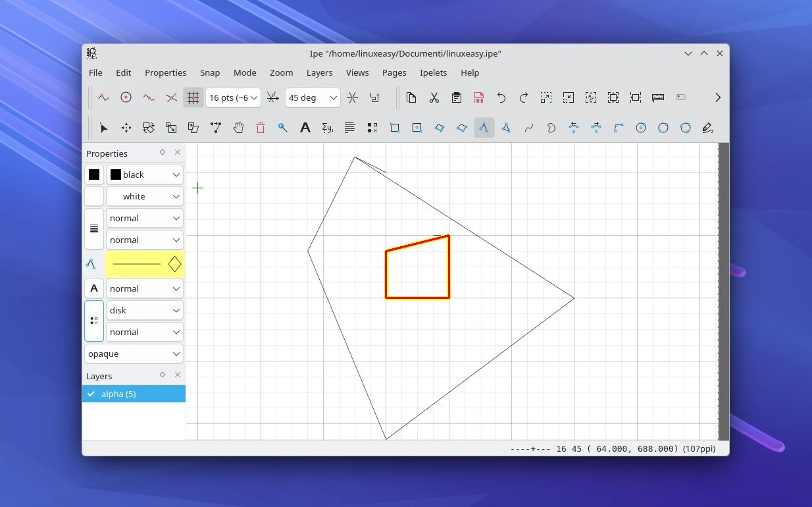Select the text label tool (A)
The height and width of the screenshot is (507, 812).
[305, 128]
